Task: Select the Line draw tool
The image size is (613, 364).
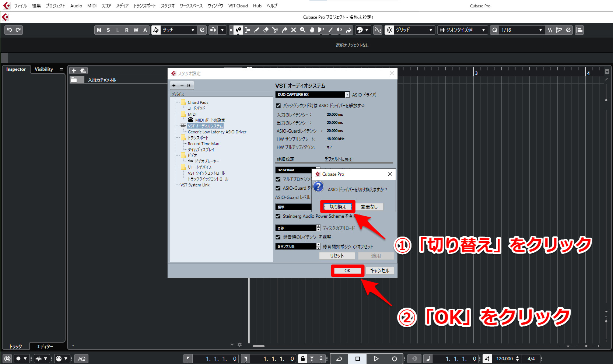Action: click(x=330, y=30)
